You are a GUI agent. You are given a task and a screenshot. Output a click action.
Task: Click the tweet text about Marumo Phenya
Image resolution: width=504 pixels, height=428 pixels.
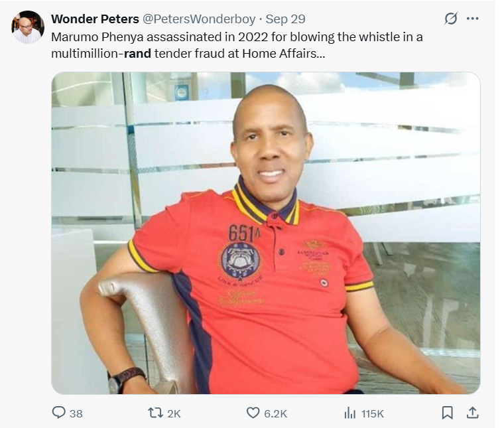[x=237, y=45]
